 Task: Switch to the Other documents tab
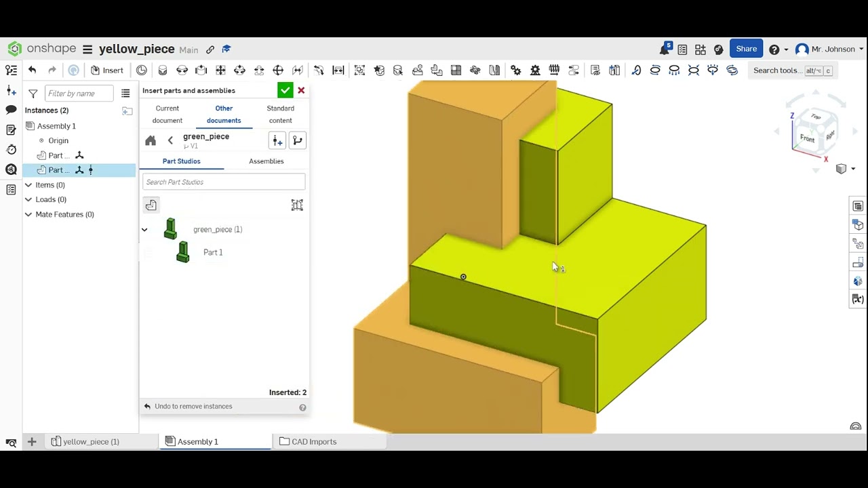click(x=224, y=114)
